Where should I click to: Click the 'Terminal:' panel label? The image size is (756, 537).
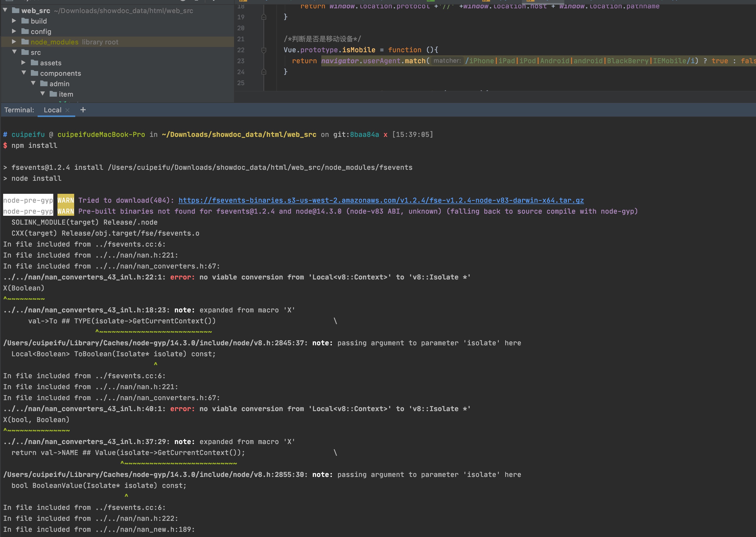click(x=19, y=110)
